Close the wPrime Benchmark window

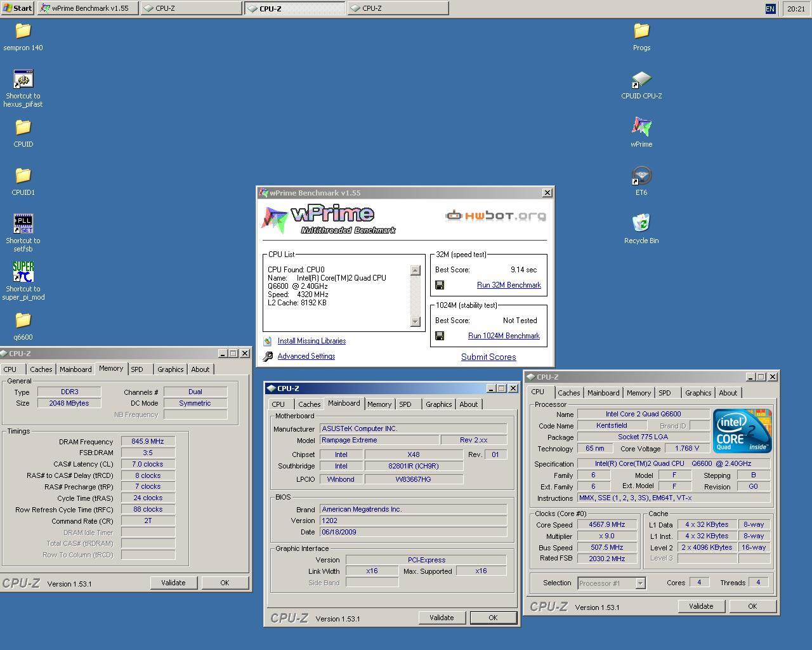[x=547, y=193]
